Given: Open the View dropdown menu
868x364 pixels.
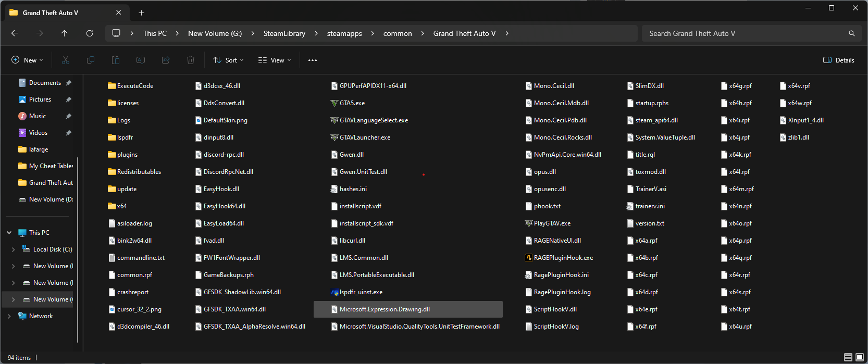Looking at the screenshot, I should click(275, 60).
